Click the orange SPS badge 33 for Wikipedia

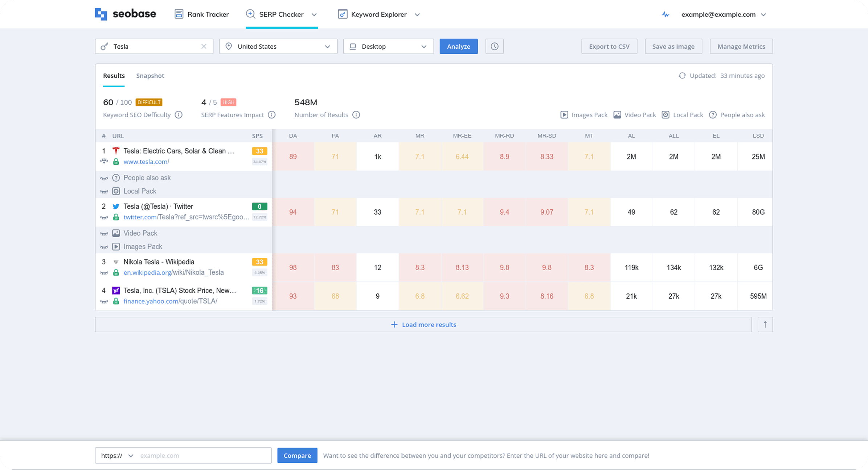(259, 262)
